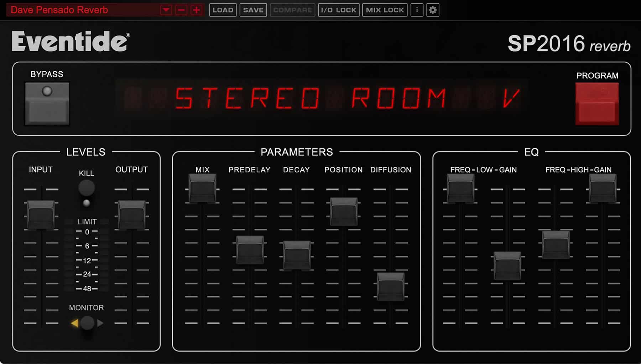Click the DIFFUSION fader handle
The image size is (641, 364).
391,287
